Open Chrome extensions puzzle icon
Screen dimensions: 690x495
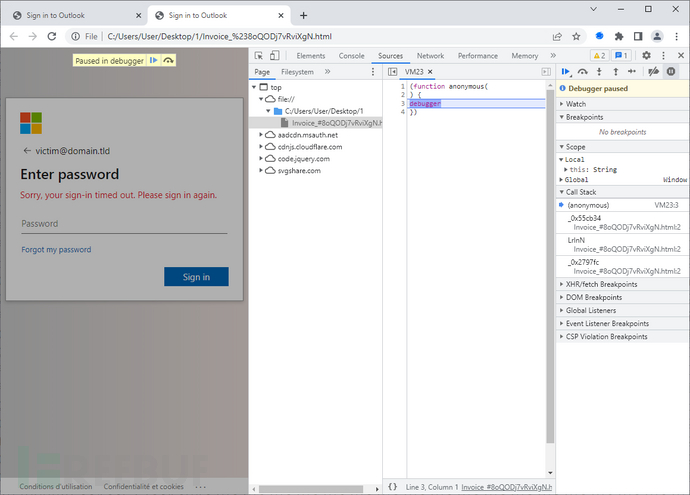tap(619, 37)
